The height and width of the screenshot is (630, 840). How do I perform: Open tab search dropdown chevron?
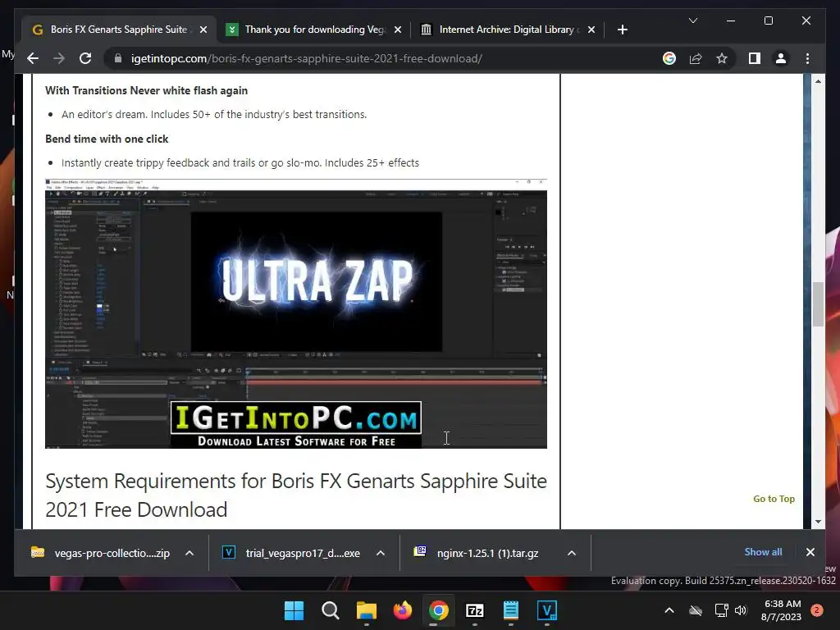pyautogui.click(x=692, y=21)
